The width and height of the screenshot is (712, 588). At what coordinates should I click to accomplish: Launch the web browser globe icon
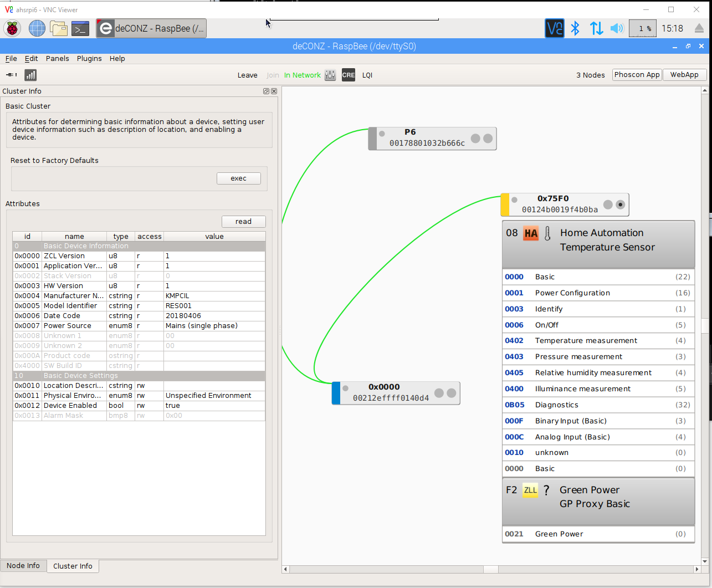pos(37,28)
